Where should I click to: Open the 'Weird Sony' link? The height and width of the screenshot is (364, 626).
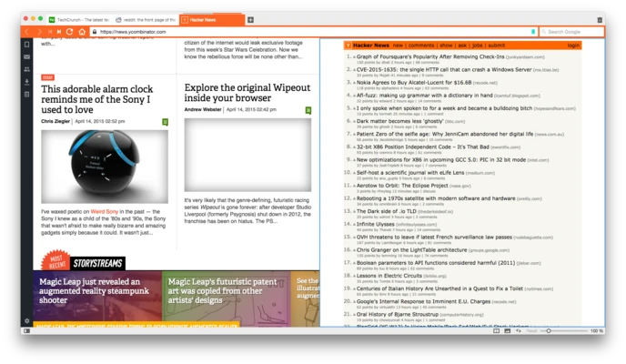point(105,211)
